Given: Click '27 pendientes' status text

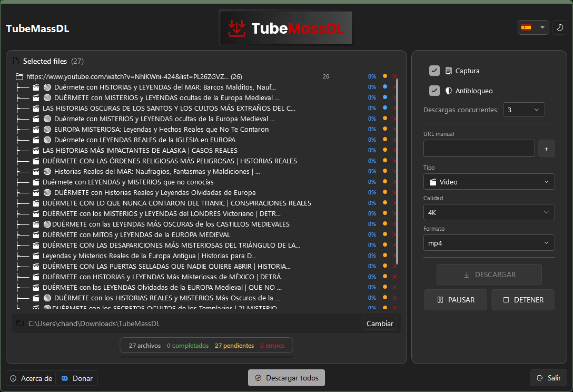Looking at the screenshot, I should (x=234, y=346).
